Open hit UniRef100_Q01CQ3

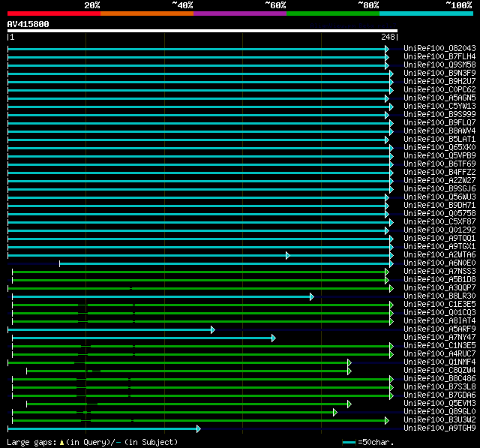tap(439, 313)
